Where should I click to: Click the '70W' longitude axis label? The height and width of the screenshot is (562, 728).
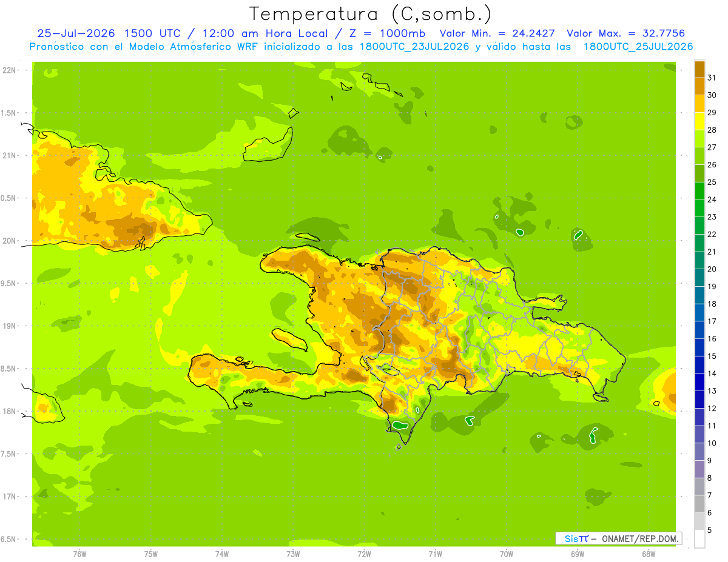click(x=507, y=554)
